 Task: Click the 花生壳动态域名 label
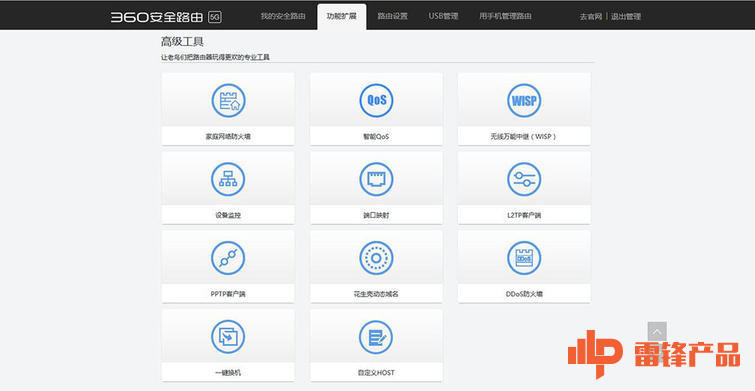(x=376, y=294)
